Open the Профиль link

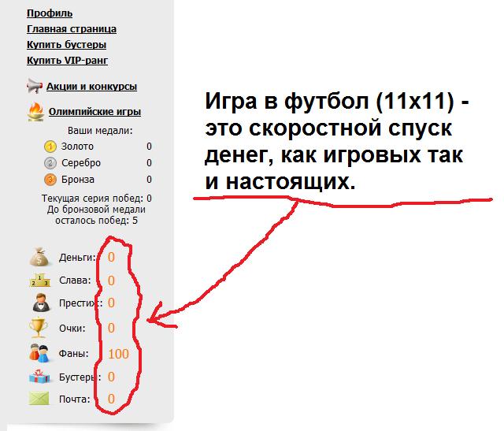[x=50, y=13]
